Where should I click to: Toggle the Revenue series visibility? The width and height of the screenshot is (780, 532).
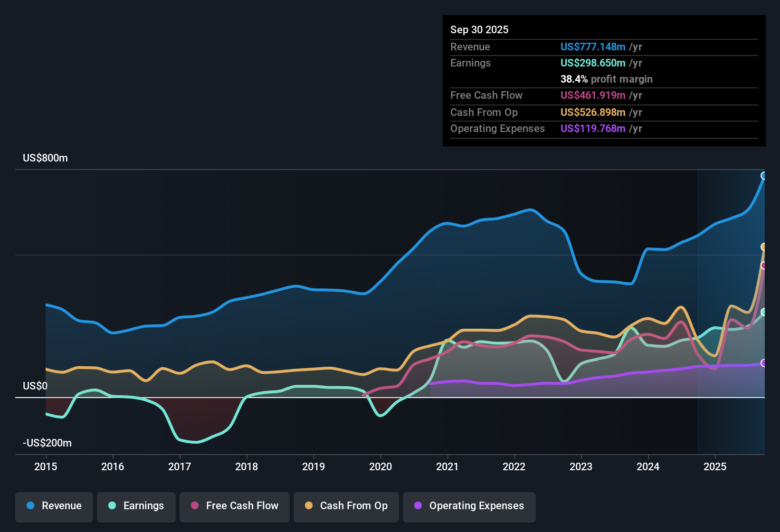[x=54, y=506]
